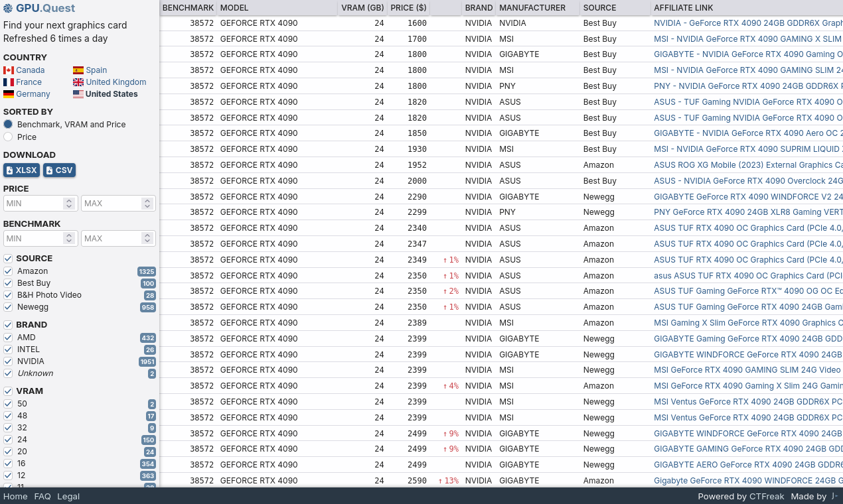Screen dimensions: 843x504
Task: Click the France flag icon
Action: point(9,82)
